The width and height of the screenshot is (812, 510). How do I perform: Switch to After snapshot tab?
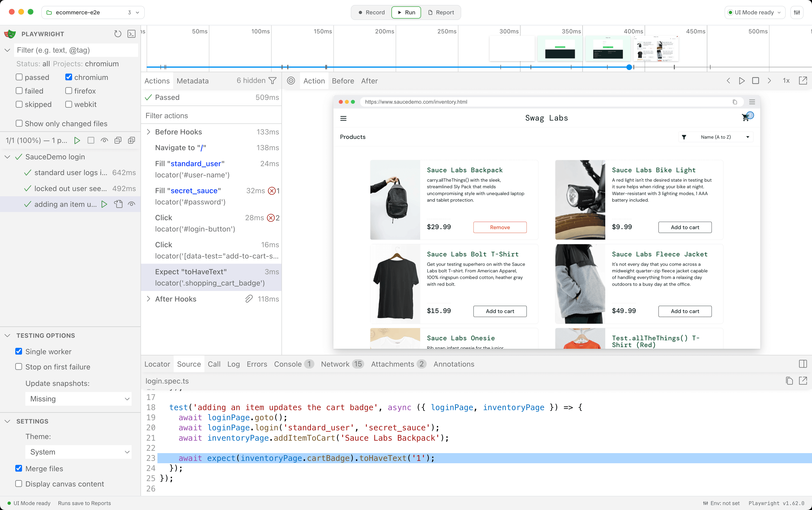[x=369, y=81]
